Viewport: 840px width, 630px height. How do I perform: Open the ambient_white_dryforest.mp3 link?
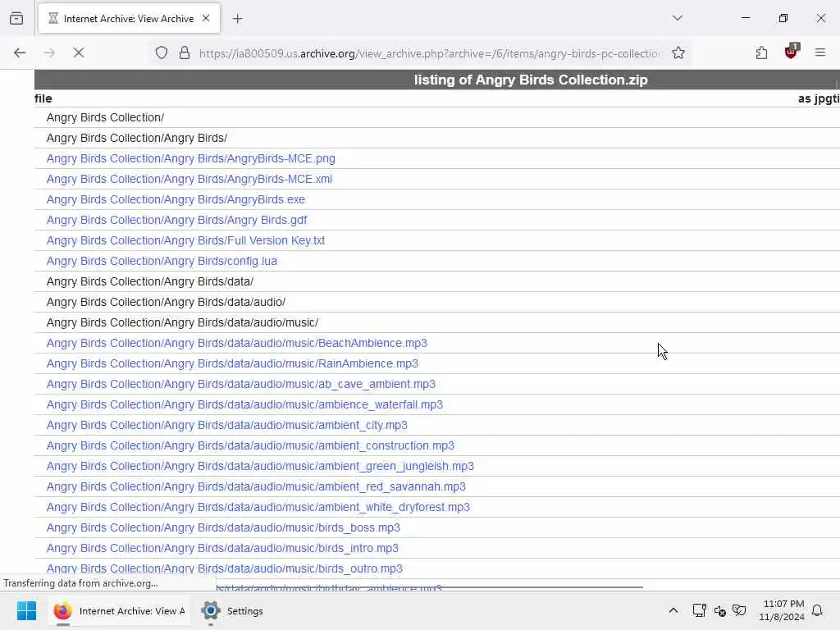258,507
